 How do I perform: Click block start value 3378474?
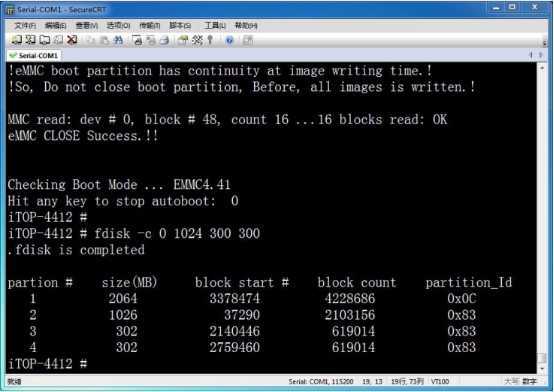pos(235,299)
